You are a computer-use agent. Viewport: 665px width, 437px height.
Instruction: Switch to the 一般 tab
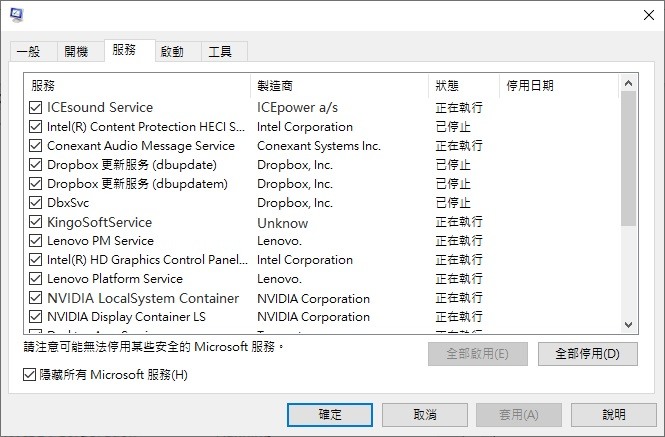pyautogui.click(x=31, y=51)
